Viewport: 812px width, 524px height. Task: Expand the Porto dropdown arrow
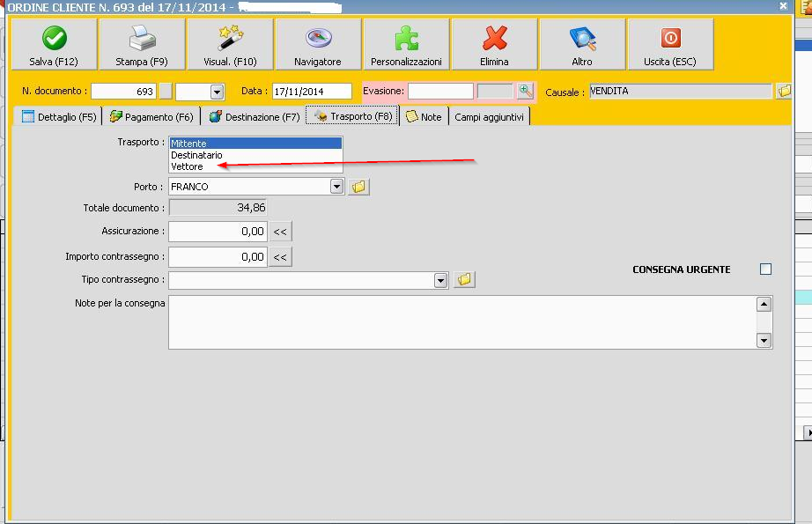tap(336, 187)
